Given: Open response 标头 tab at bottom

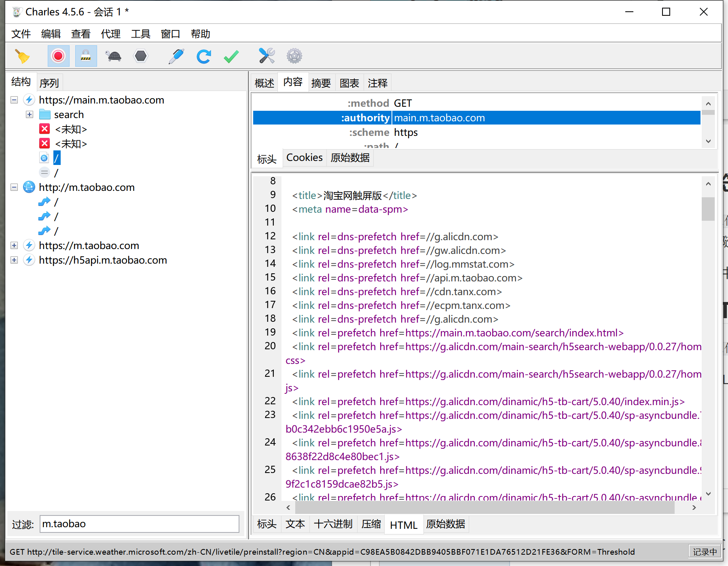Looking at the screenshot, I should 267,524.
